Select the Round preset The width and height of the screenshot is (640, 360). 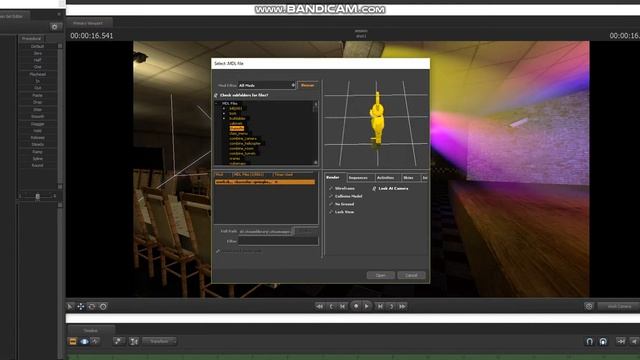[38, 166]
